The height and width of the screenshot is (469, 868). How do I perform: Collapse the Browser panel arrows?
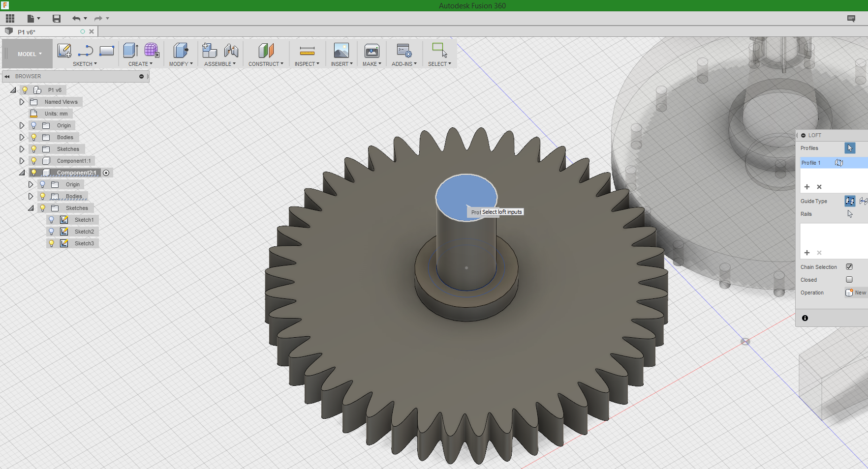[x=7, y=76]
